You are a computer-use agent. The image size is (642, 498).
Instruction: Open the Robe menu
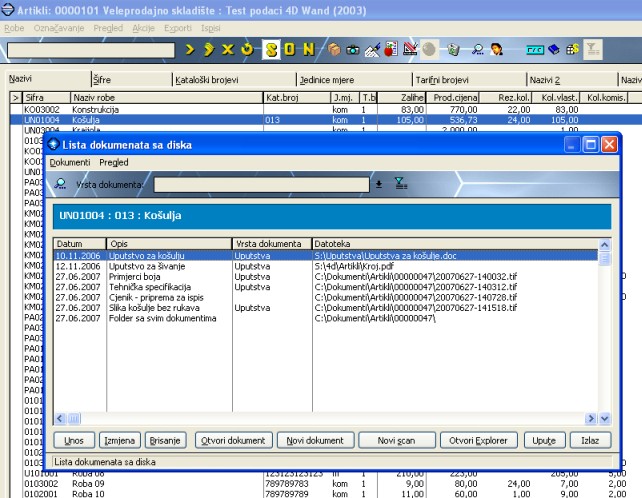(x=14, y=28)
